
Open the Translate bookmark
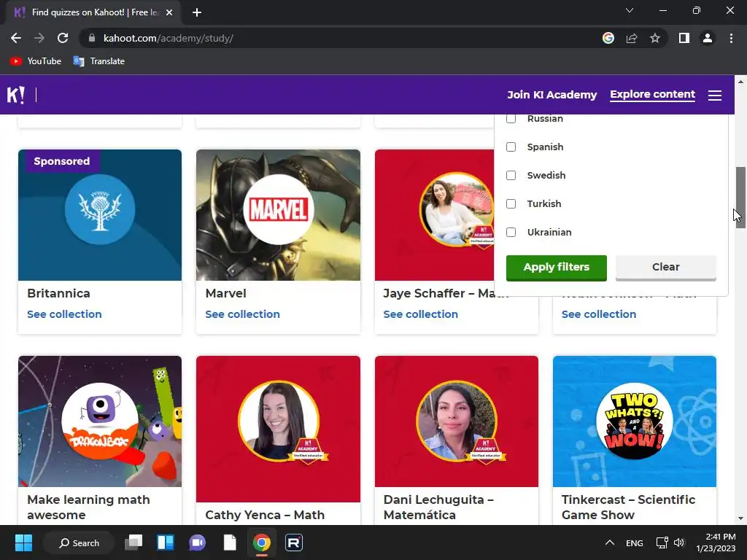pos(98,61)
